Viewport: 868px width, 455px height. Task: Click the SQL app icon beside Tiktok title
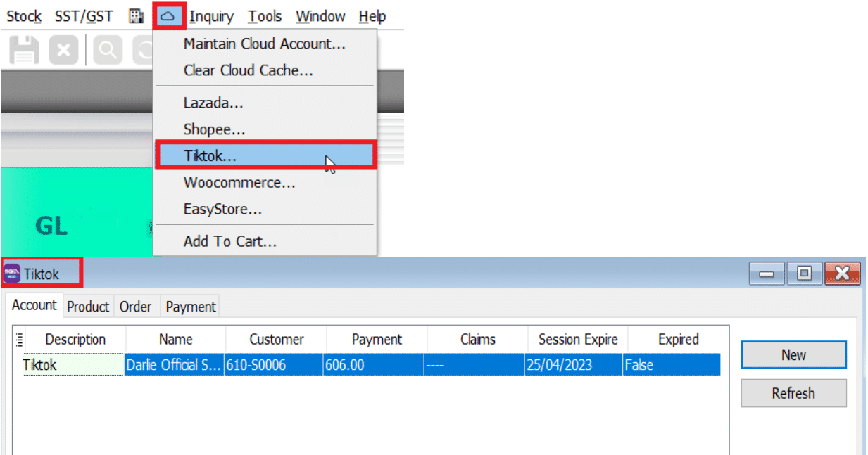point(12,274)
